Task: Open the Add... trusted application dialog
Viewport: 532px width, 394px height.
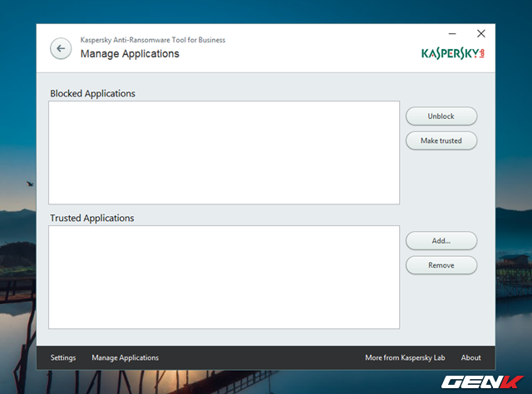Action: coord(441,240)
